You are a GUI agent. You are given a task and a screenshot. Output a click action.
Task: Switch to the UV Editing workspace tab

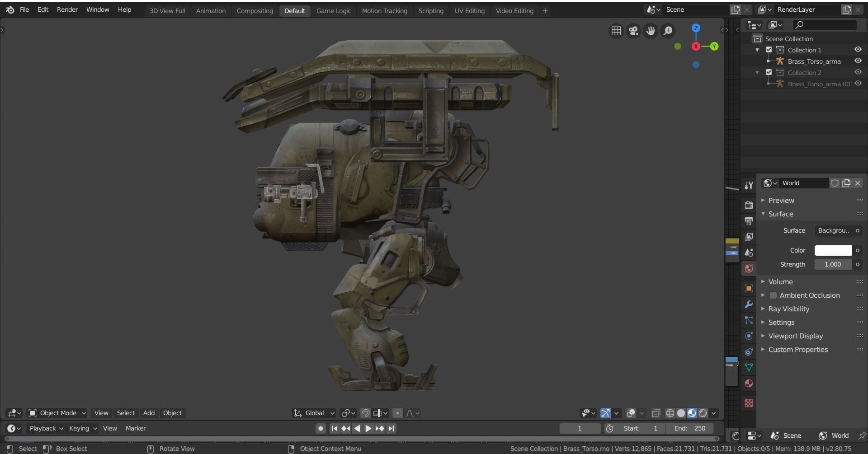[x=469, y=11]
